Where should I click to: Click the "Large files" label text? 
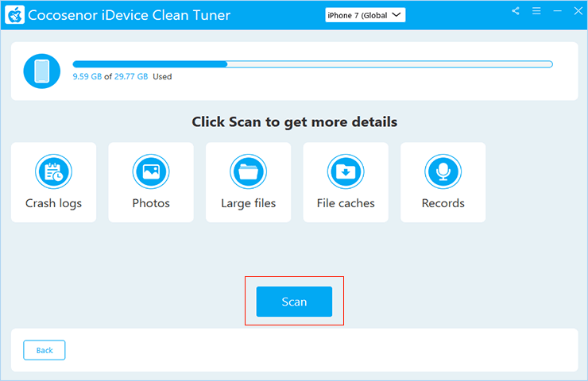[248, 203]
